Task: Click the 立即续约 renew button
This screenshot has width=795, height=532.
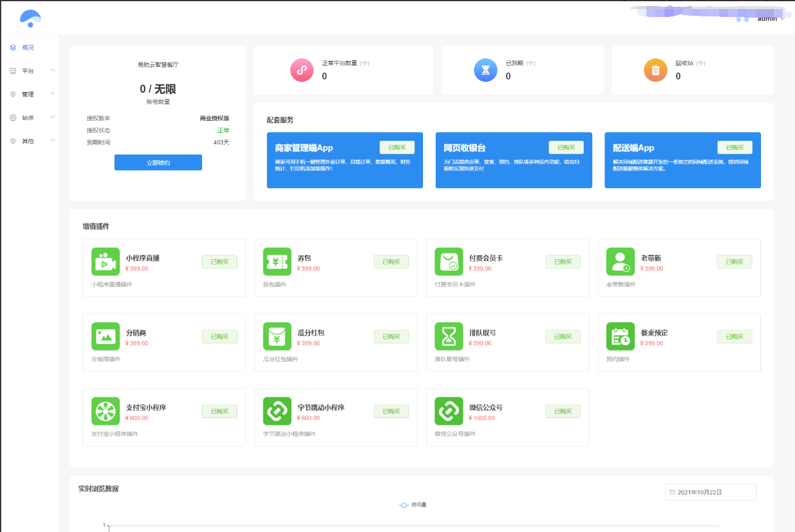Action: pyautogui.click(x=158, y=163)
